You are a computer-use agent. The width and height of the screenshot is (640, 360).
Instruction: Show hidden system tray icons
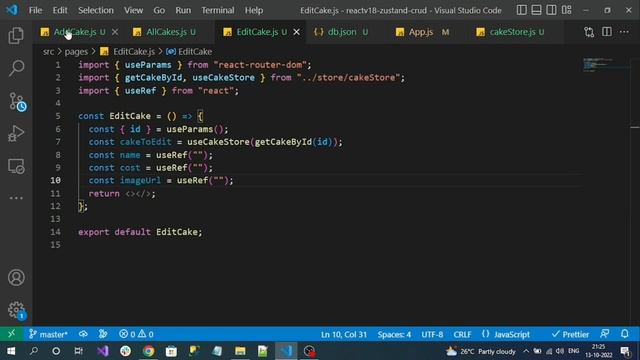point(526,351)
